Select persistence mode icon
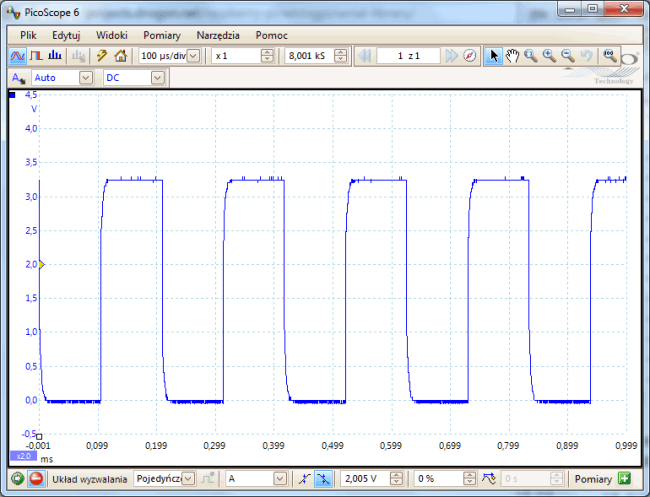650x497 pixels. [35, 56]
